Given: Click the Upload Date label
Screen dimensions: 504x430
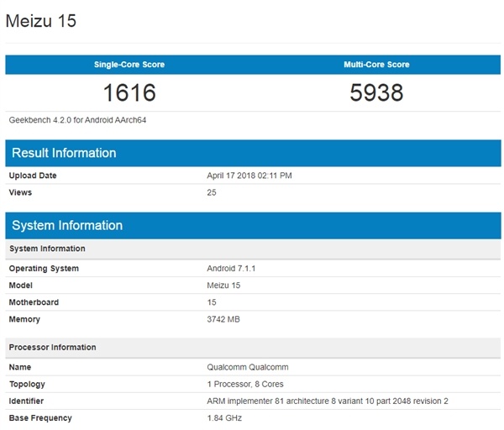Looking at the screenshot, I should (x=33, y=176).
